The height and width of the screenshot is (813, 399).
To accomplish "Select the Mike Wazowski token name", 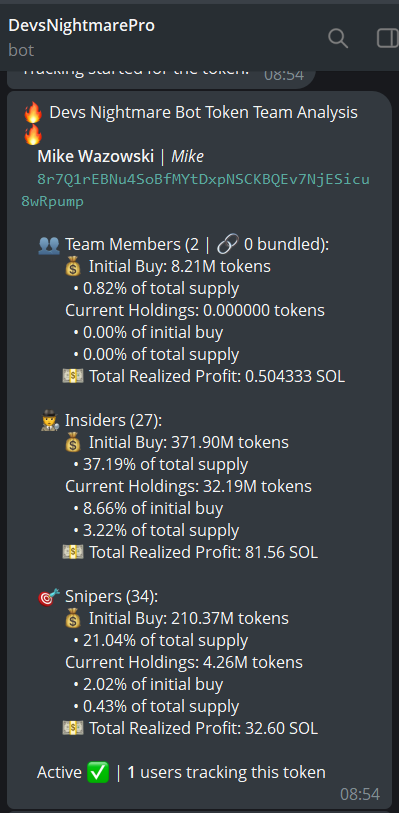I will click(x=96, y=156).
